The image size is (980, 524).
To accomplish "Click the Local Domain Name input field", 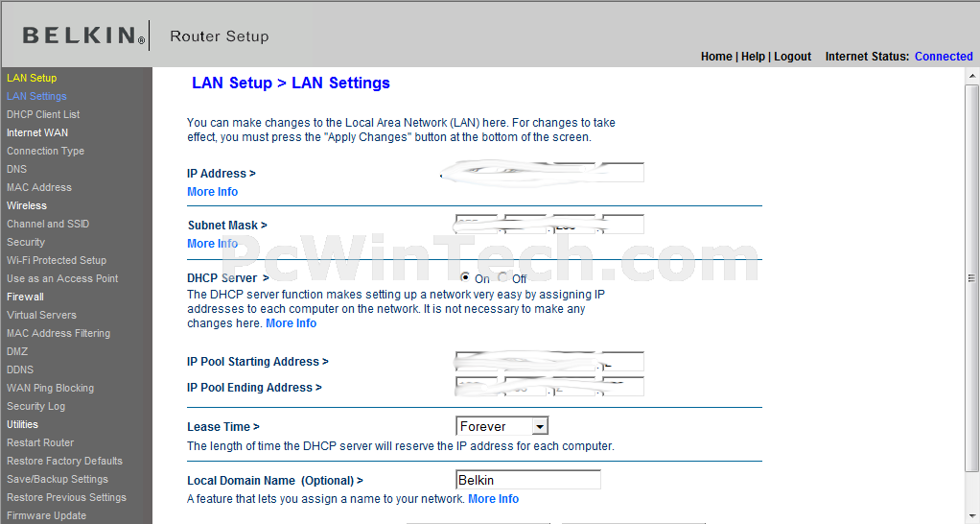I will click(x=528, y=480).
